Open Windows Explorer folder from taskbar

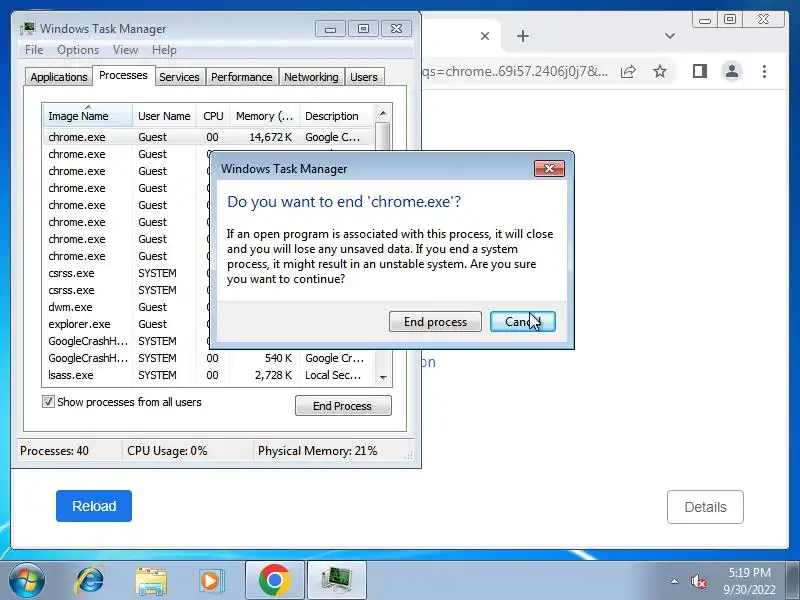[151, 581]
